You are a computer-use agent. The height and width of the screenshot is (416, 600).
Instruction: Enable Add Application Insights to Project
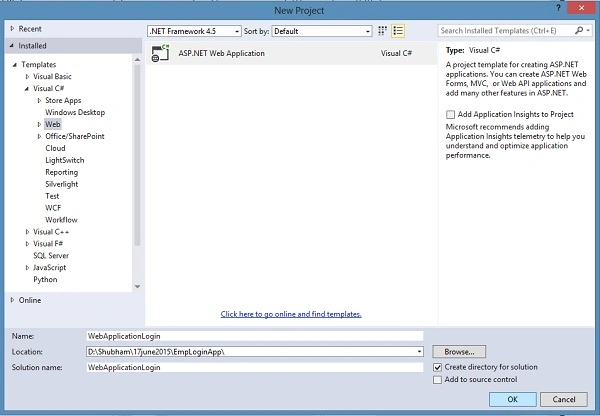(x=450, y=114)
